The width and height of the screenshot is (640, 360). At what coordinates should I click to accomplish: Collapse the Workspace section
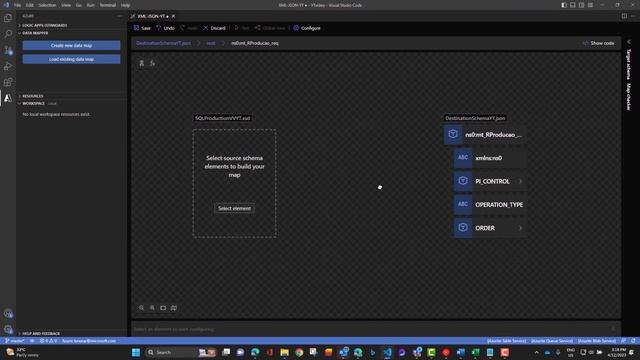(33, 104)
